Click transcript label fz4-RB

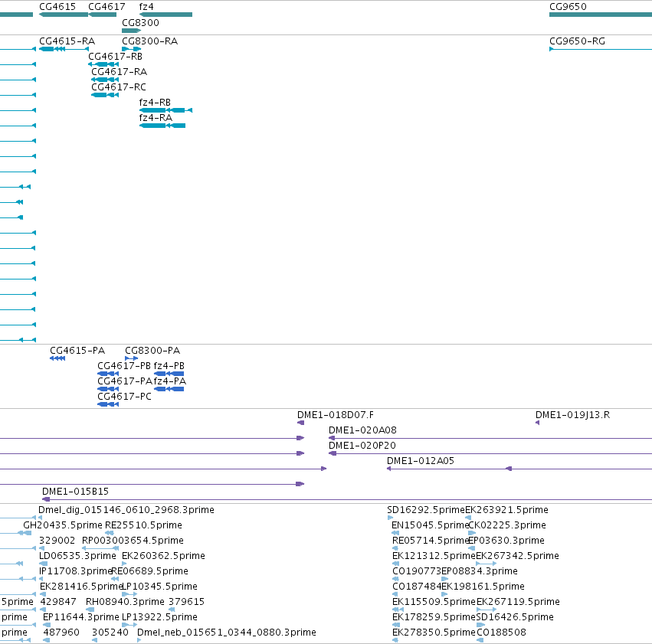click(155, 103)
